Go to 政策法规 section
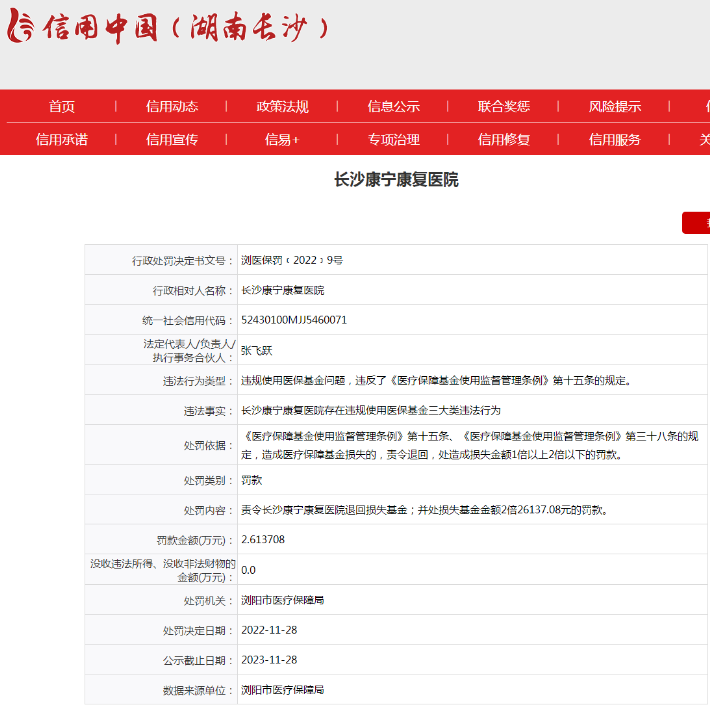Screen dimensions: 710x708 283,106
